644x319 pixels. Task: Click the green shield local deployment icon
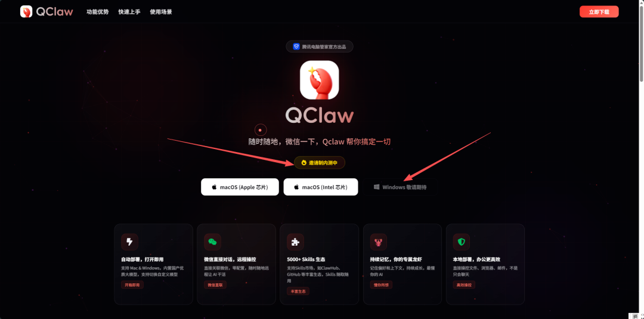click(x=461, y=242)
